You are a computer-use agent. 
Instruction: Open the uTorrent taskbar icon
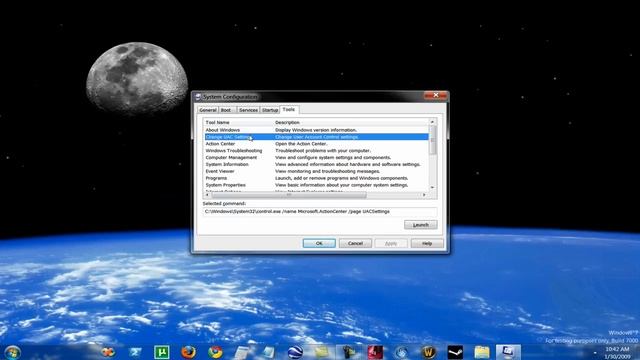tap(162, 352)
